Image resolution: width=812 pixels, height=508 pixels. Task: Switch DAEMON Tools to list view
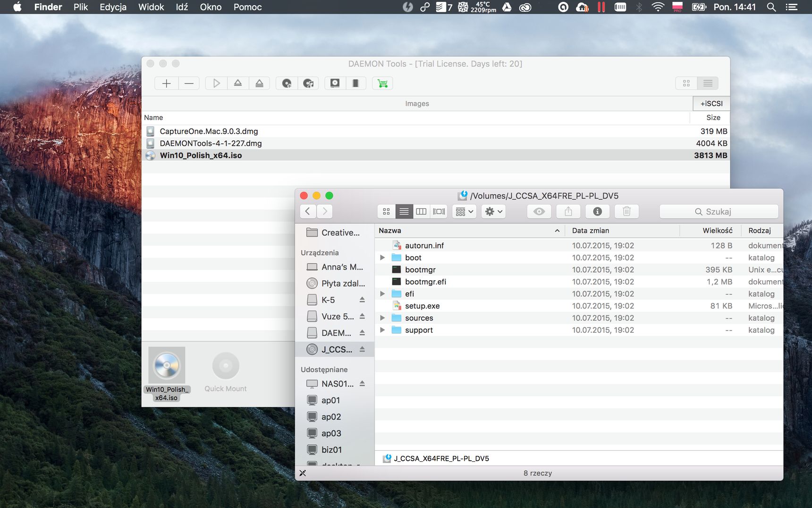(x=708, y=83)
